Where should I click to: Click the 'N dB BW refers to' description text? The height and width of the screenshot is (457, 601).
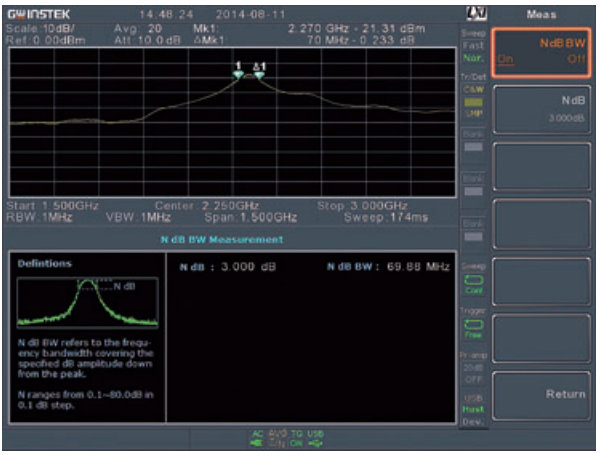[85, 358]
